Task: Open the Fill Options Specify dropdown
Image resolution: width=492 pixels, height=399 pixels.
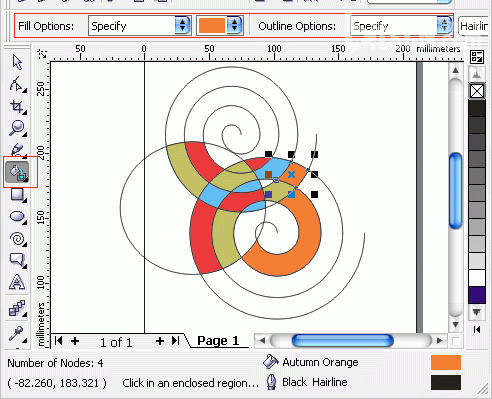Action: [182, 26]
